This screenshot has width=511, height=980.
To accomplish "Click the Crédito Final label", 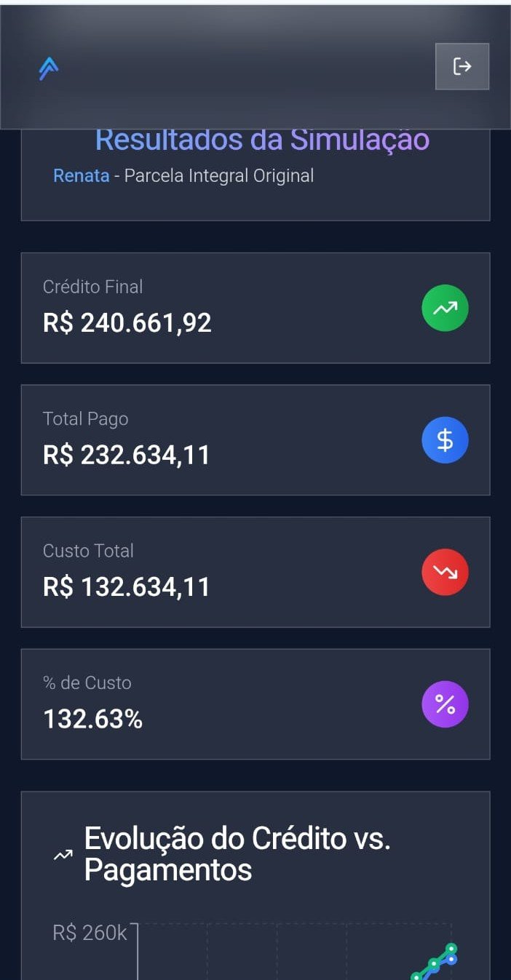I will tap(92, 287).
